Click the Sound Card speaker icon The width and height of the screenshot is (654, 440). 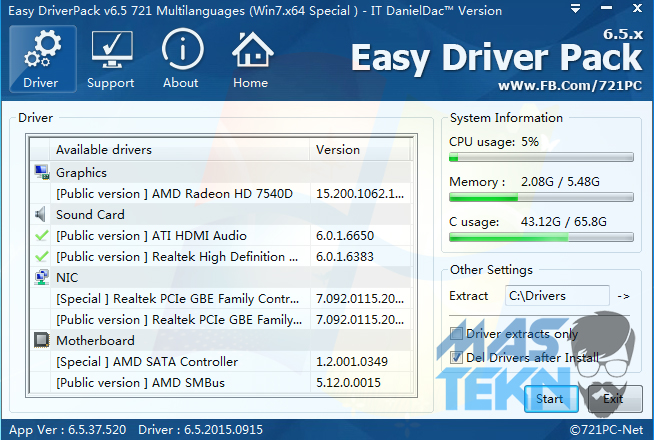click(40, 214)
